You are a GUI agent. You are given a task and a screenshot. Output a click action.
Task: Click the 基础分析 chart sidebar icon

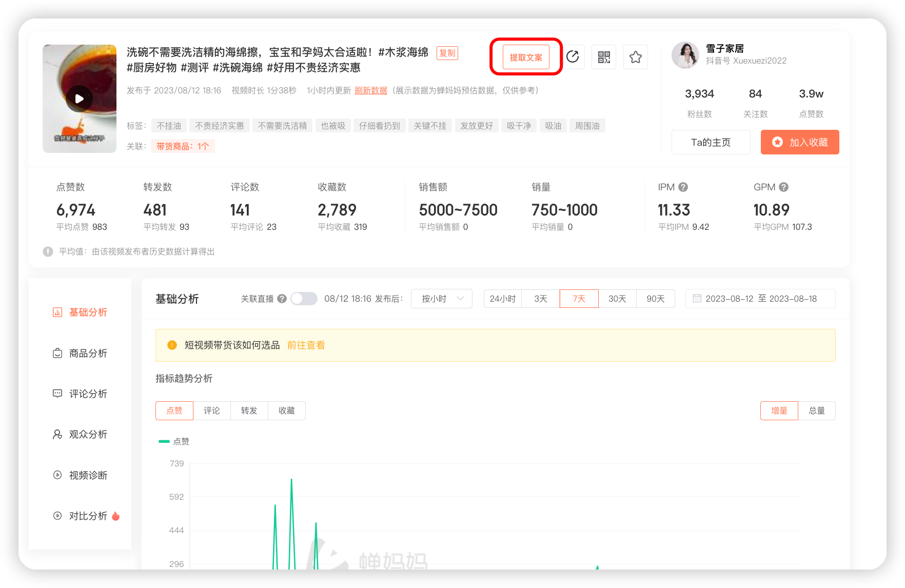pos(57,312)
